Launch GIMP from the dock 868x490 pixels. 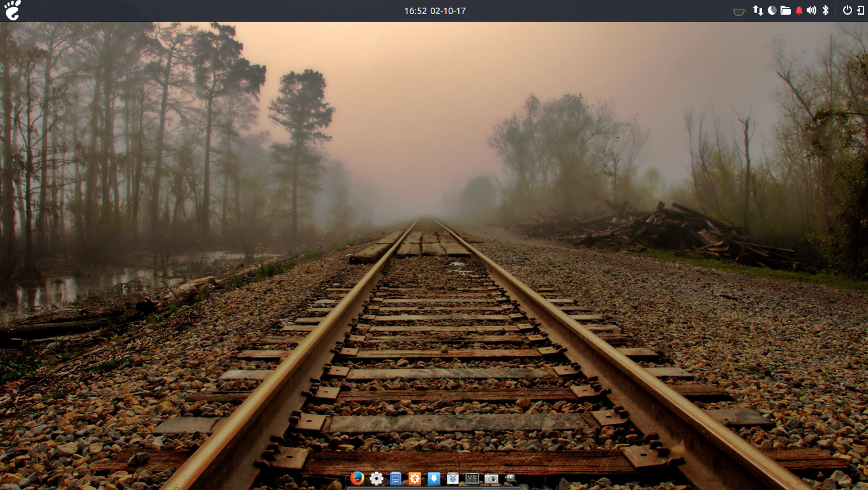click(510, 477)
